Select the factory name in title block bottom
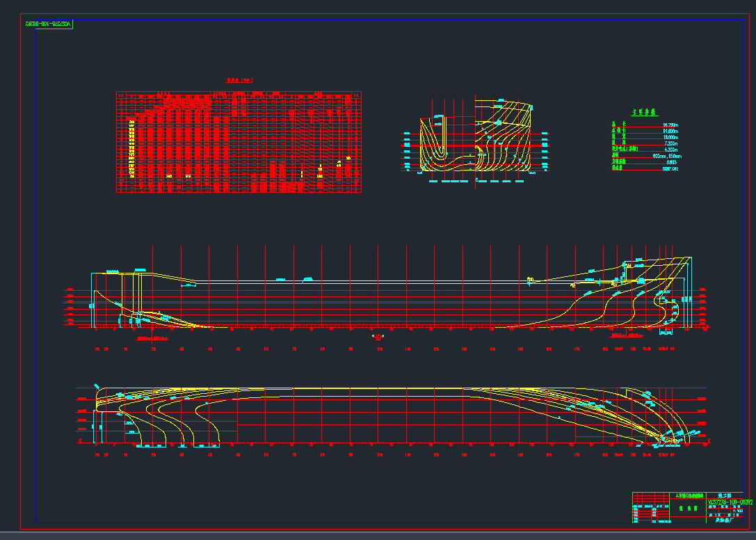The height and width of the screenshot is (540, 756). tap(725, 520)
